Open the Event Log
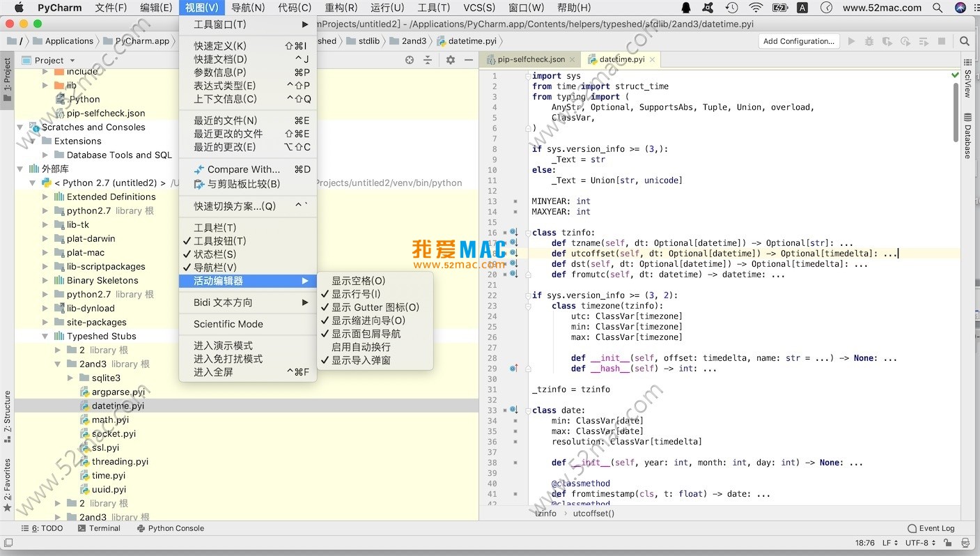The width and height of the screenshot is (980, 556). coord(931,528)
